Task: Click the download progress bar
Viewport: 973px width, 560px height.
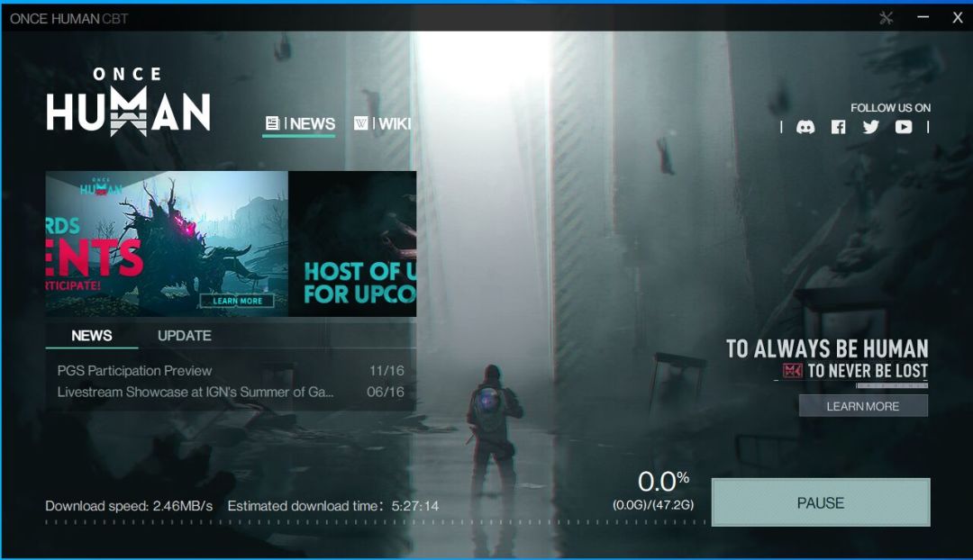Action: [x=376, y=522]
